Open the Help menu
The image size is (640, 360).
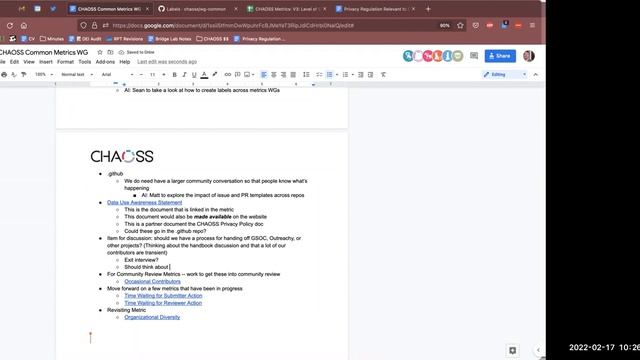(124, 62)
